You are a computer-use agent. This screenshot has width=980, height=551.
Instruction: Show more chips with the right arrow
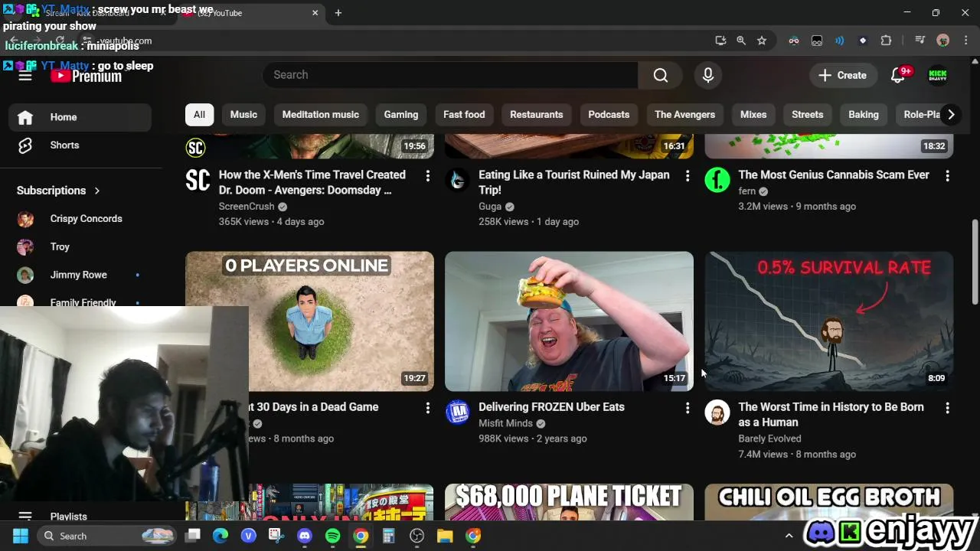tap(951, 115)
